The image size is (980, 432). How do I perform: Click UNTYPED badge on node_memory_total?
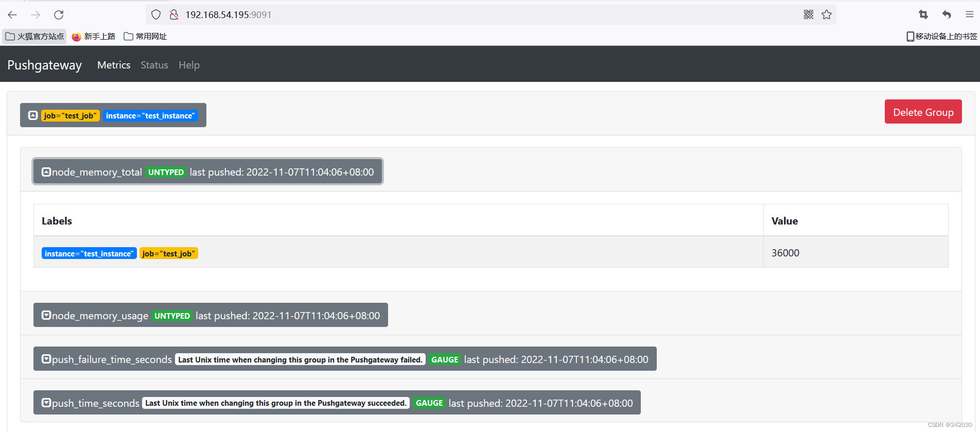166,172
